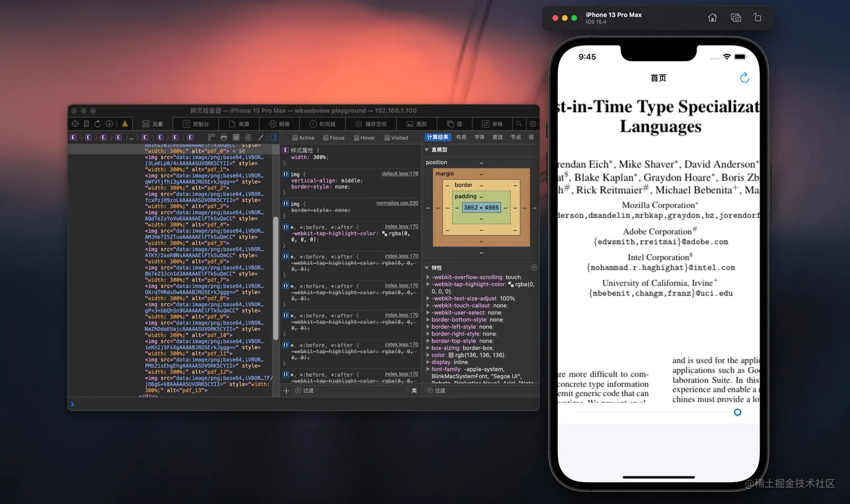This screenshot has height=504, width=850.
Task: Enable the Active pseudo-class checkbox
Action: point(295,138)
